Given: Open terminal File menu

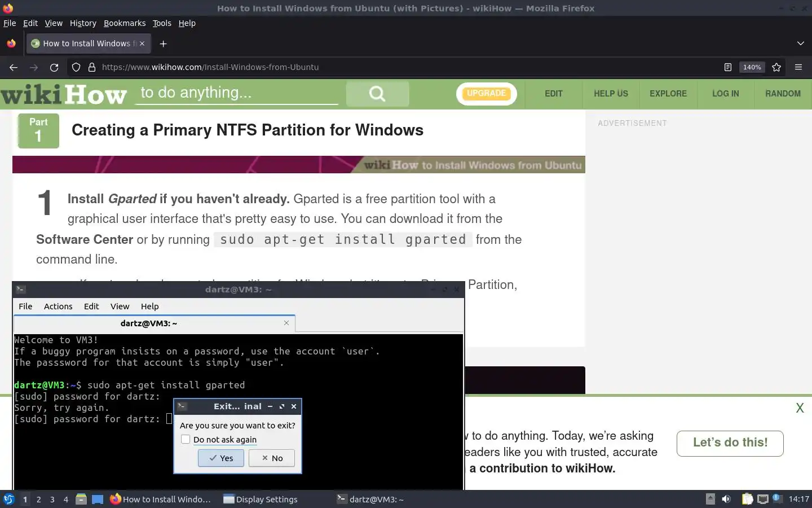Looking at the screenshot, I should point(25,306).
